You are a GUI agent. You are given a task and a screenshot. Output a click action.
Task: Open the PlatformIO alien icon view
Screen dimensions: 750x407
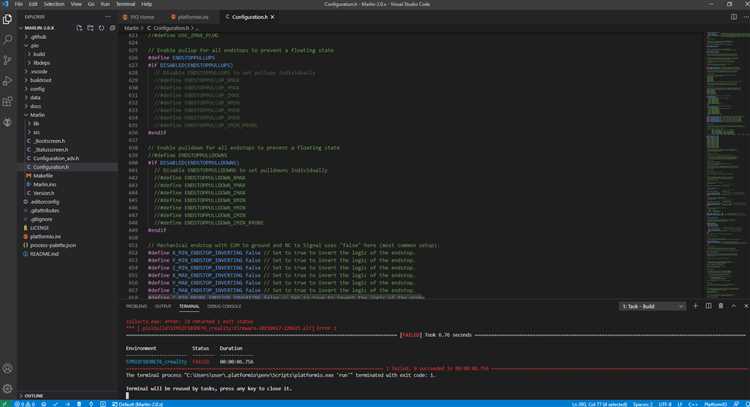[x=8, y=120]
